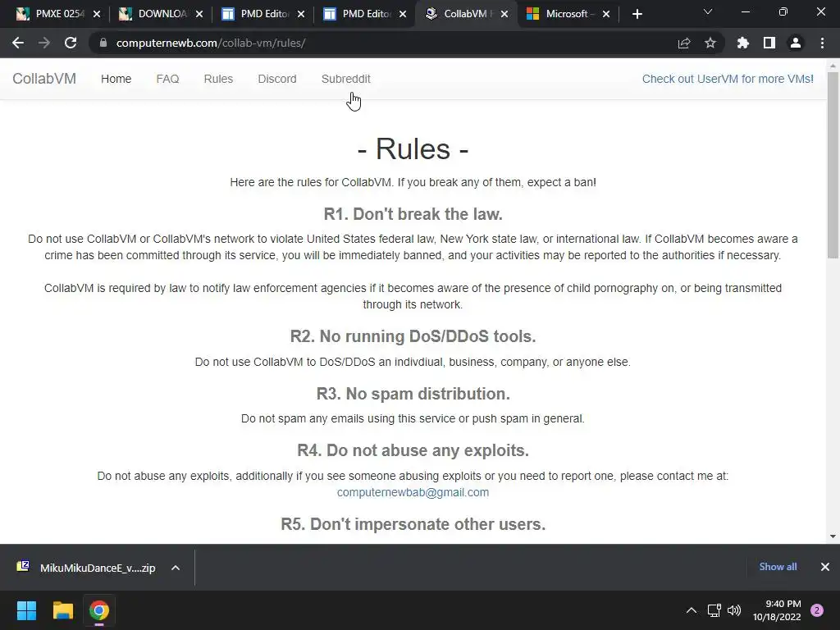Open the FAQ nav link
840x630 pixels.
click(167, 79)
